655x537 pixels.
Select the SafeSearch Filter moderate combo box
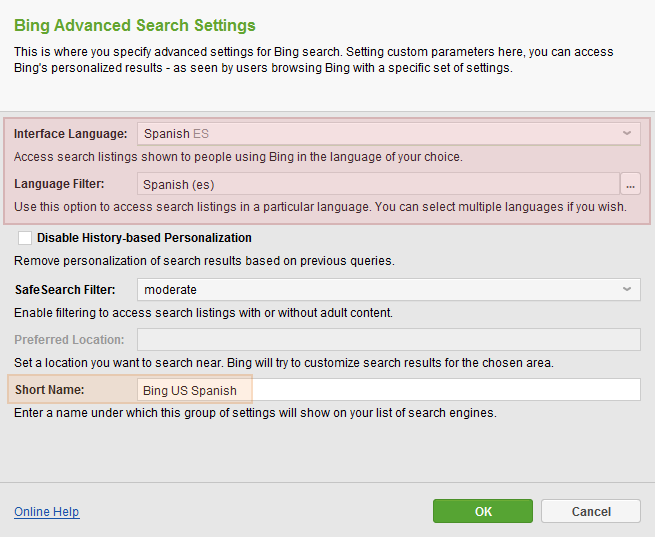tap(388, 289)
